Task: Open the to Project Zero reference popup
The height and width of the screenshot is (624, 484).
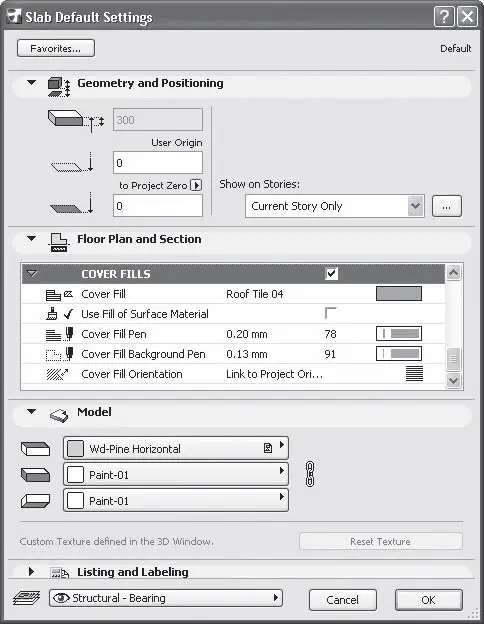Action: [196, 185]
